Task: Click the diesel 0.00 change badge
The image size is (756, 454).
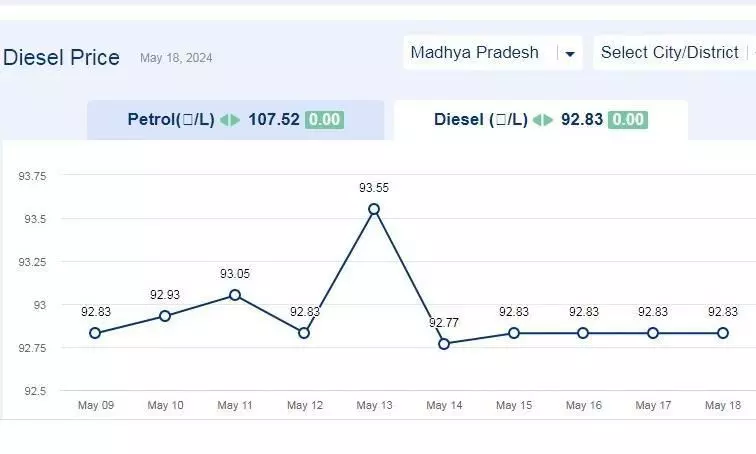Action: pos(628,120)
